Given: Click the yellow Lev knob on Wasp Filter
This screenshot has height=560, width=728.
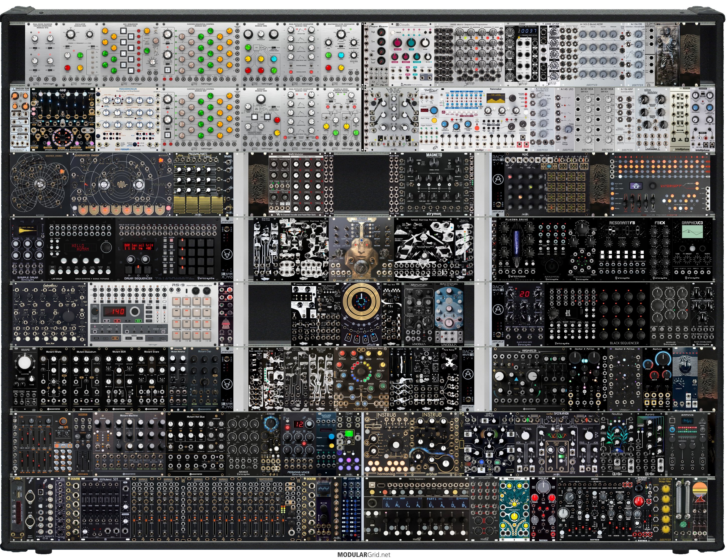Looking at the screenshot, I should [666, 489].
